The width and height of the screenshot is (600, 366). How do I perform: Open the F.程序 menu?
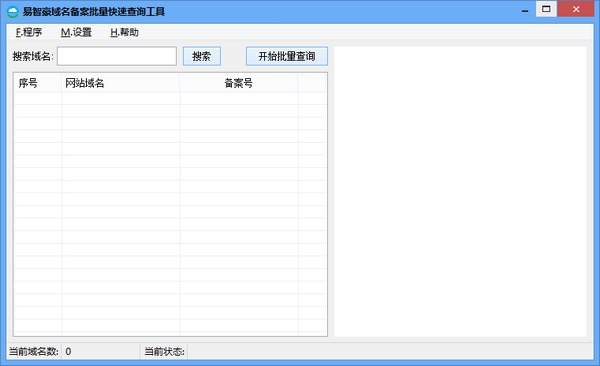pyautogui.click(x=29, y=32)
